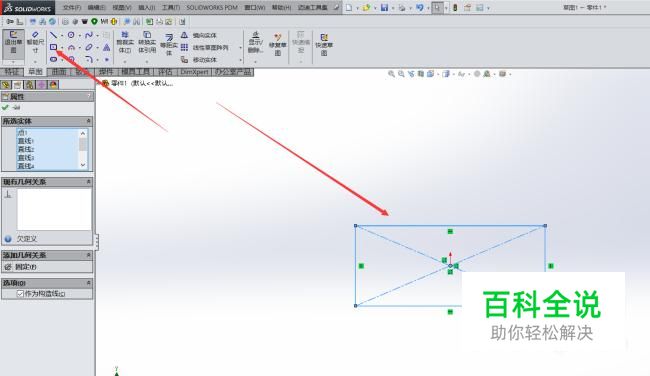Open the Tools (工具) menu
Viewport: 650px width, 376px height.
coord(171,7)
